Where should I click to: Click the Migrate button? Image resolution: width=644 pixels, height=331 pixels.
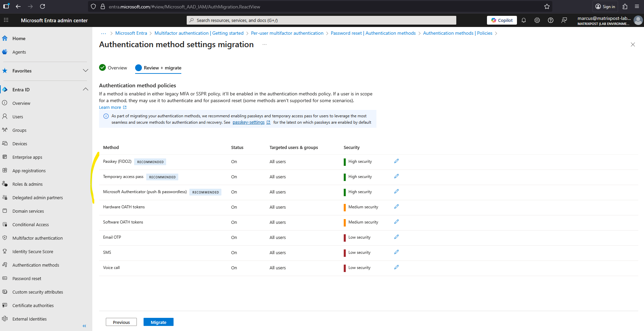click(158, 322)
